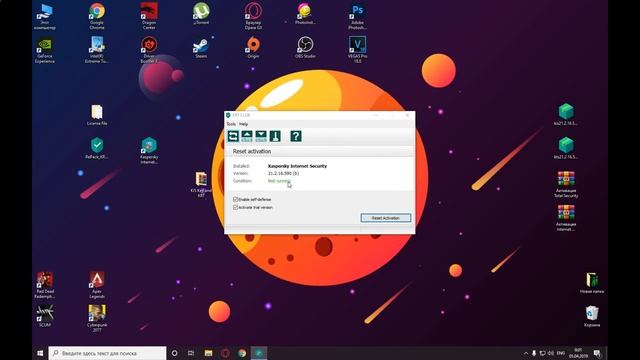
Task: Select the version number 21.2.16.590 (b)
Action: tap(283, 173)
